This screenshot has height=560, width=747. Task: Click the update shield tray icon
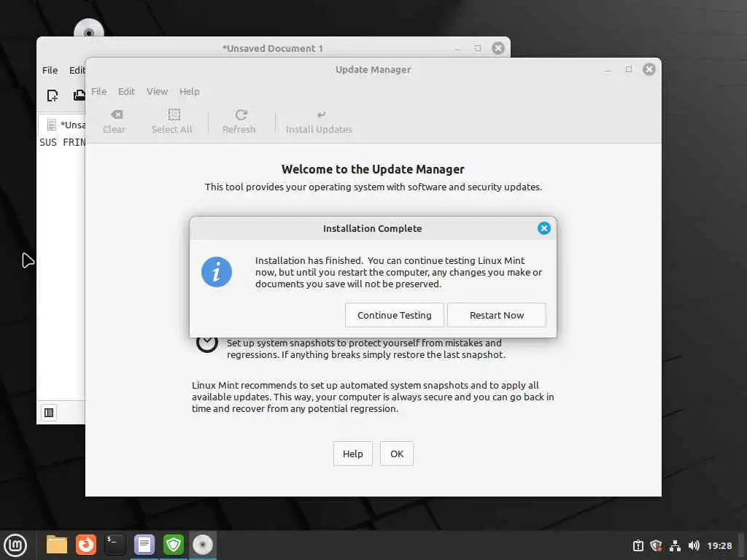click(x=656, y=545)
